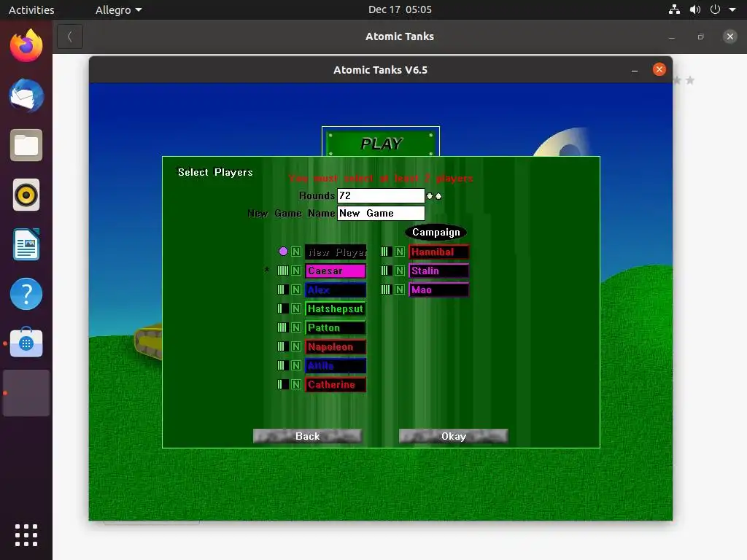Viewport: 747px width, 560px height.
Task: Click the skill bars icon beside Stalin
Action: (x=387, y=271)
